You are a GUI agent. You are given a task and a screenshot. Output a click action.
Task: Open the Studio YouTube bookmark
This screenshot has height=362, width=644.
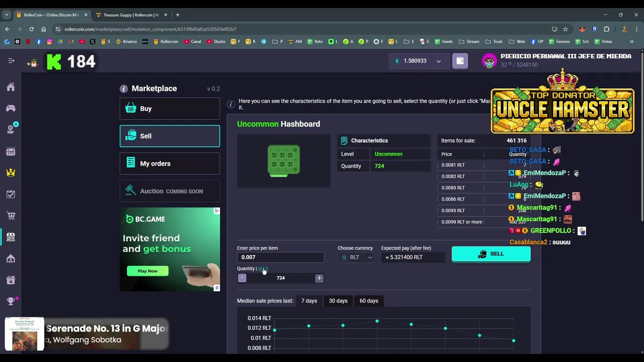[216, 42]
